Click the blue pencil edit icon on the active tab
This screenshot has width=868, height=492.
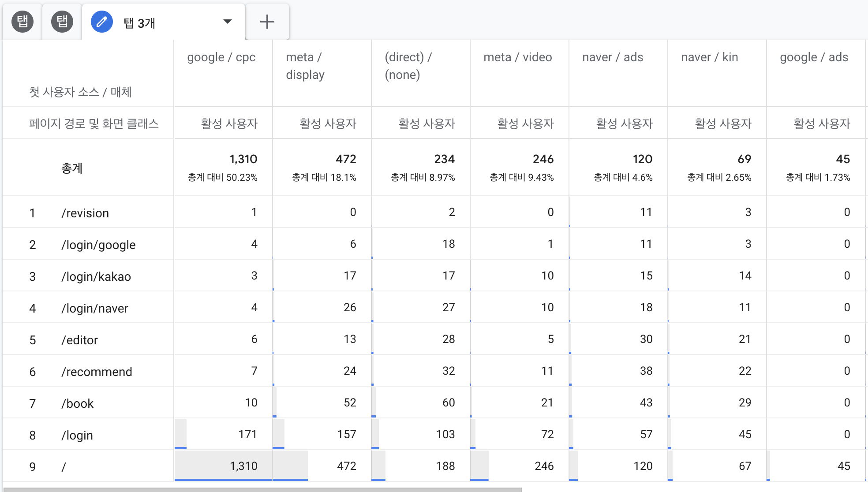[101, 22]
